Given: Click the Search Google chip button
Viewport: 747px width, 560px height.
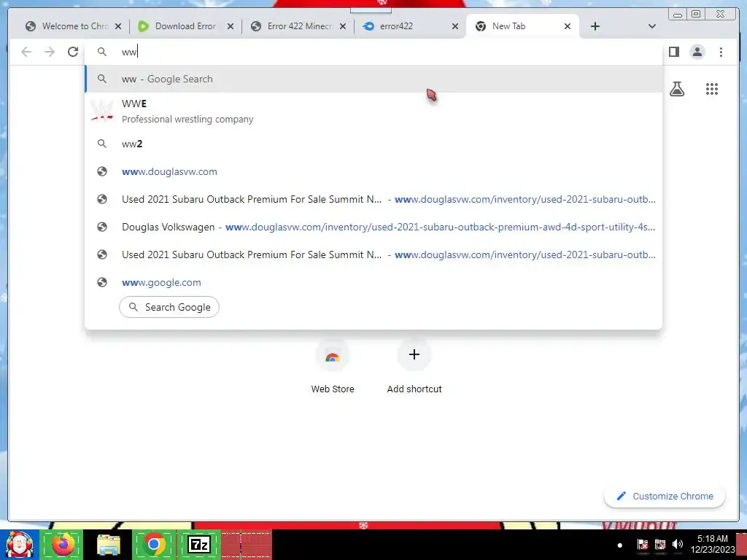Looking at the screenshot, I should (x=169, y=307).
